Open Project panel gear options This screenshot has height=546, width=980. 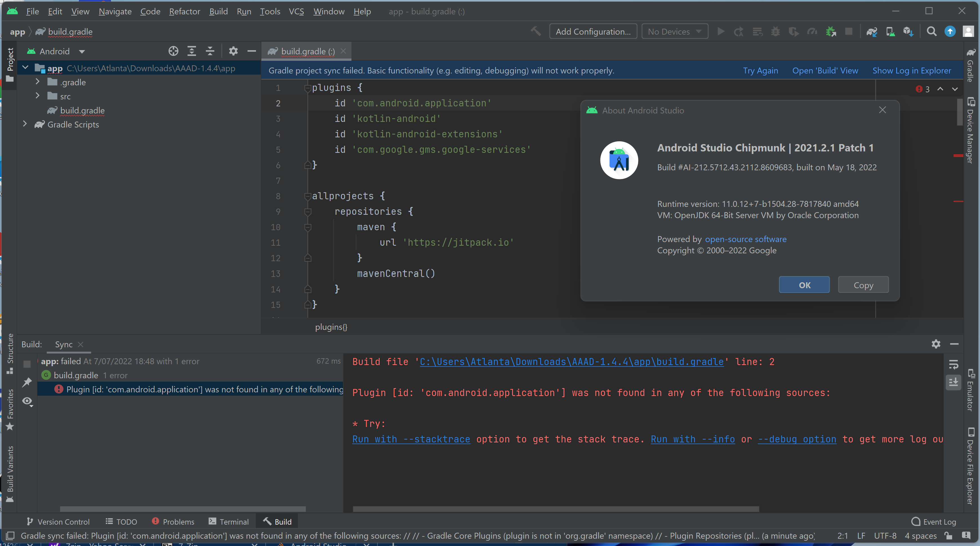233,51
